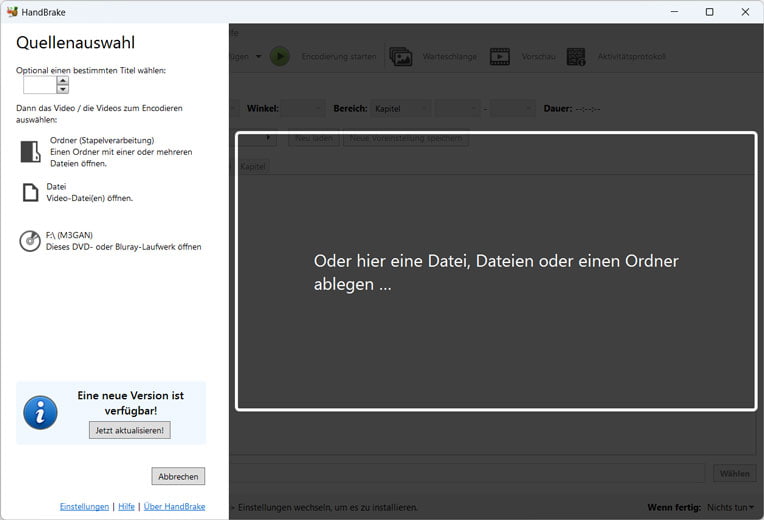Click the Abbrechen button
Screen dimensions: 764x520
[x=178, y=477]
